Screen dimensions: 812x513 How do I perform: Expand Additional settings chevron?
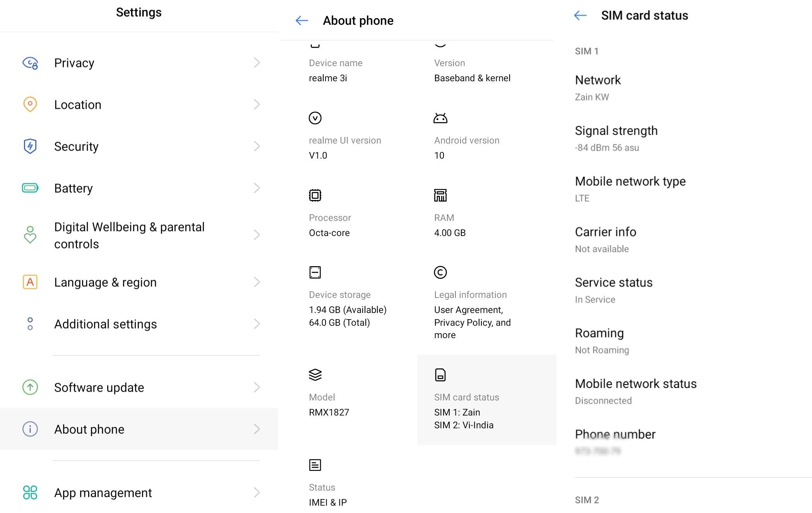[256, 324]
